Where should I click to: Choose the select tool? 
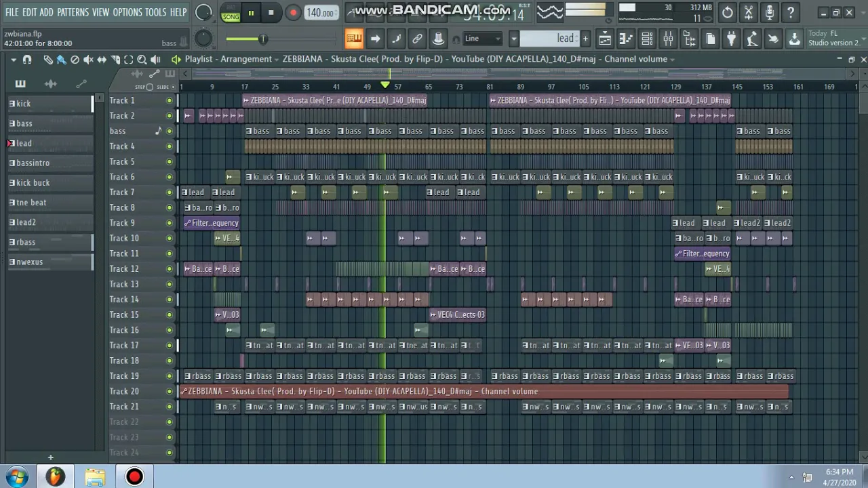click(129, 60)
